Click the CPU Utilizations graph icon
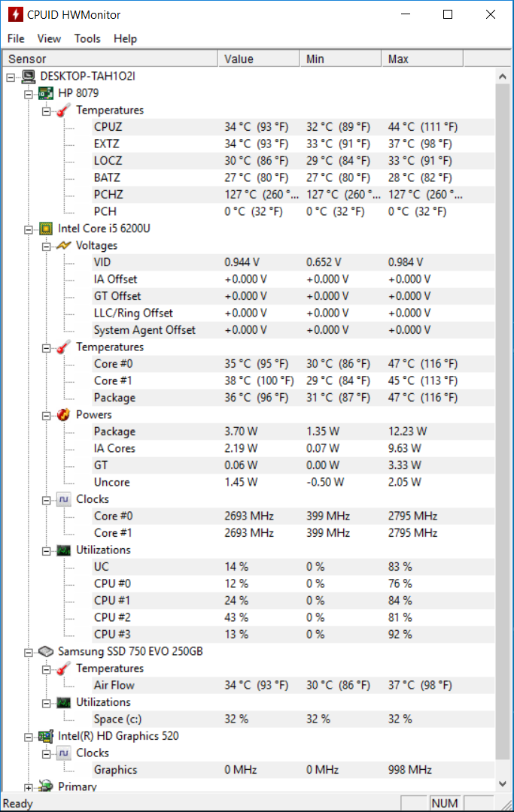Image resolution: width=514 pixels, height=812 pixels. pyautogui.click(x=64, y=550)
